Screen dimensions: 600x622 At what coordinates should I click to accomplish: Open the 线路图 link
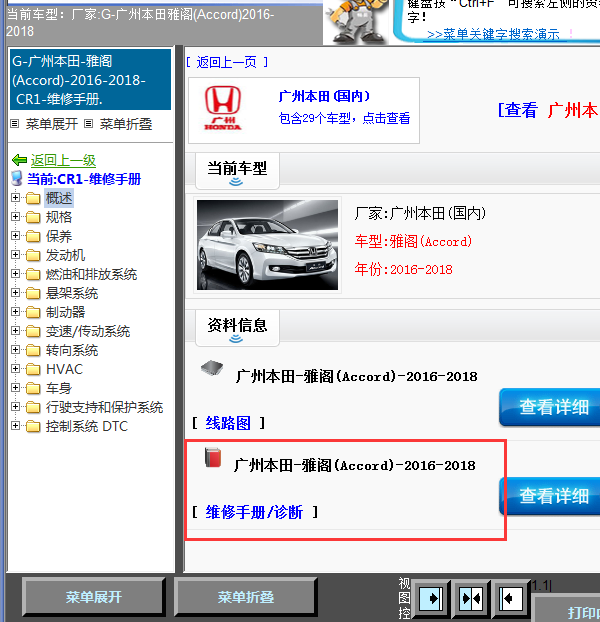coord(228,423)
